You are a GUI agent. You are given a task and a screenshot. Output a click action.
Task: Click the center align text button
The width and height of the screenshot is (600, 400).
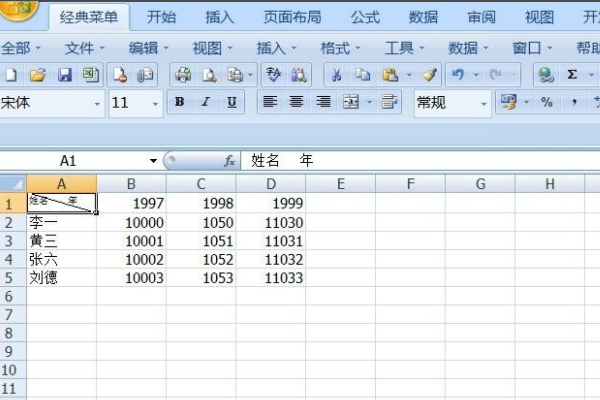[x=296, y=102]
